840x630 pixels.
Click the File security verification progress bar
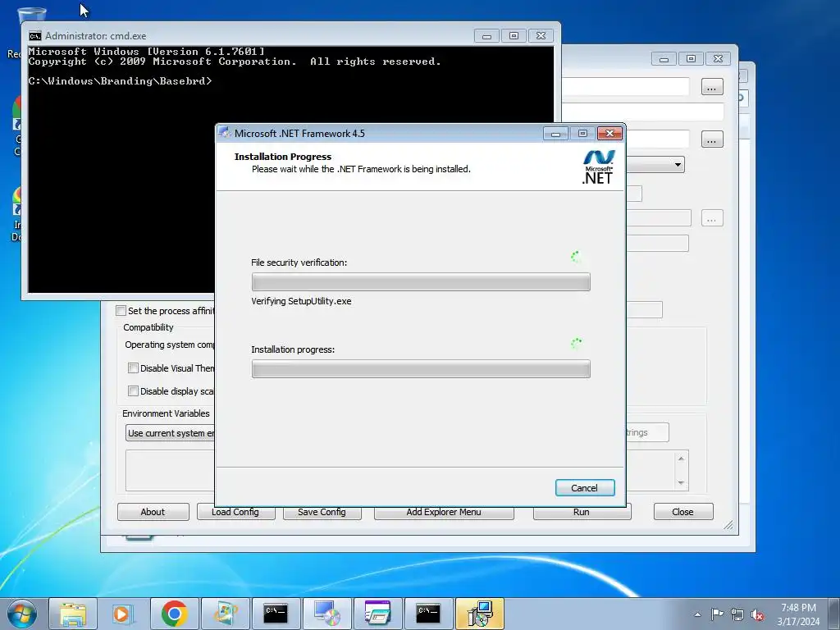pyautogui.click(x=421, y=282)
